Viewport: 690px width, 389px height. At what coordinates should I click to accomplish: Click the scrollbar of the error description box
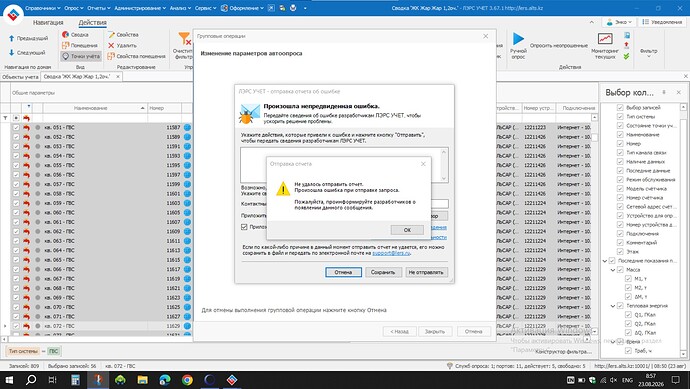point(444,165)
